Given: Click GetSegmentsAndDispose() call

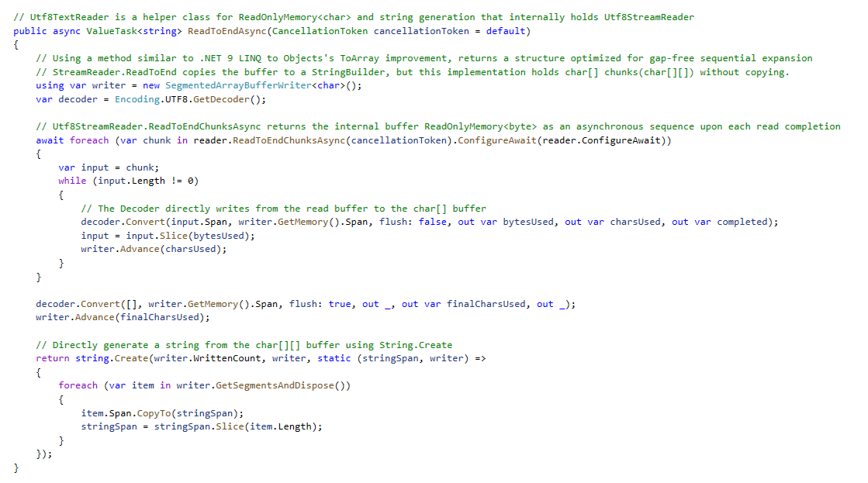Looking at the screenshot, I should click(x=280, y=385).
